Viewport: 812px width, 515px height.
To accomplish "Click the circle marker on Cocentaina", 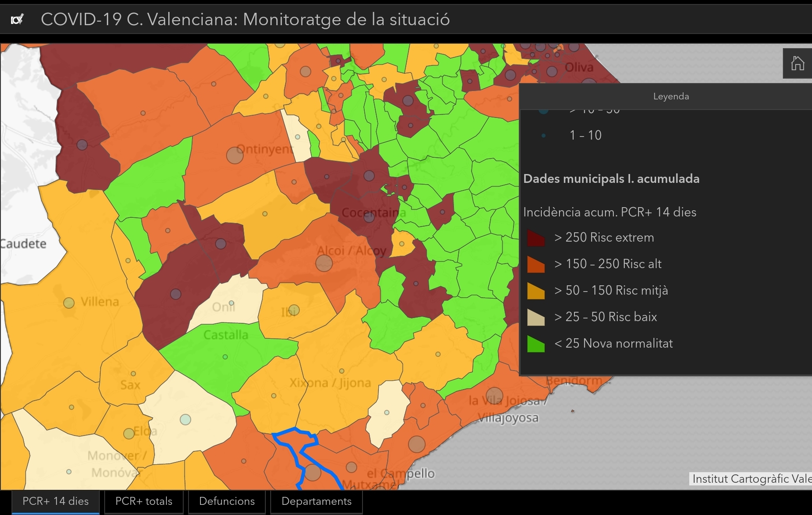I will coord(370,216).
